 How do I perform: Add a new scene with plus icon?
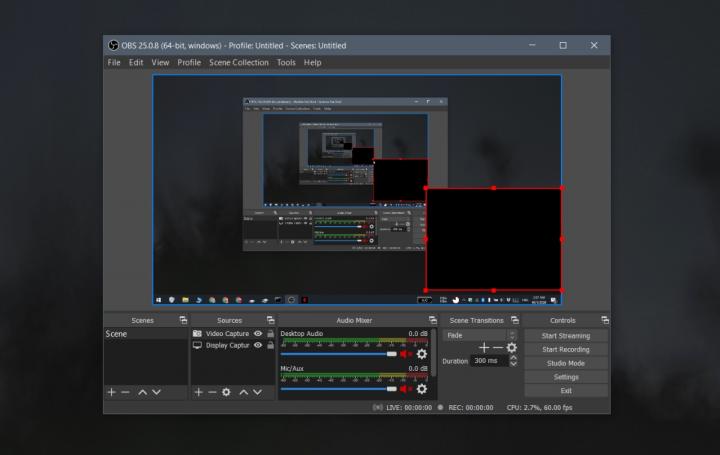[x=112, y=392]
